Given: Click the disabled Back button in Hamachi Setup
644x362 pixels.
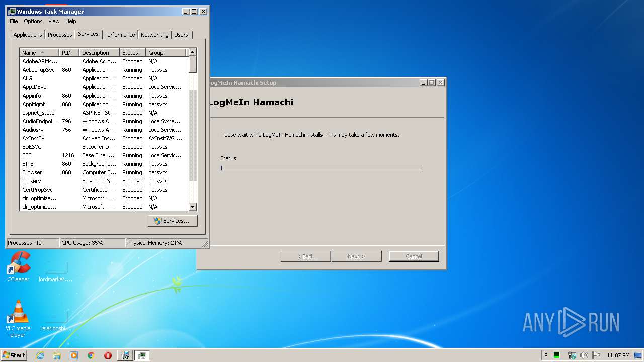Looking at the screenshot, I should tap(305, 256).
